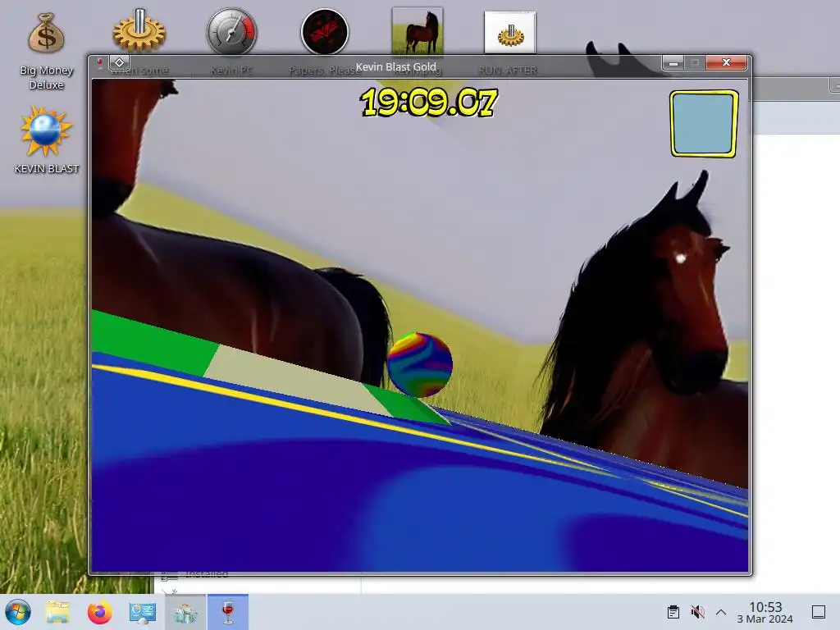Open the clock showing 10:53
Viewport: 840px width, 630px height.
(x=765, y=612)
